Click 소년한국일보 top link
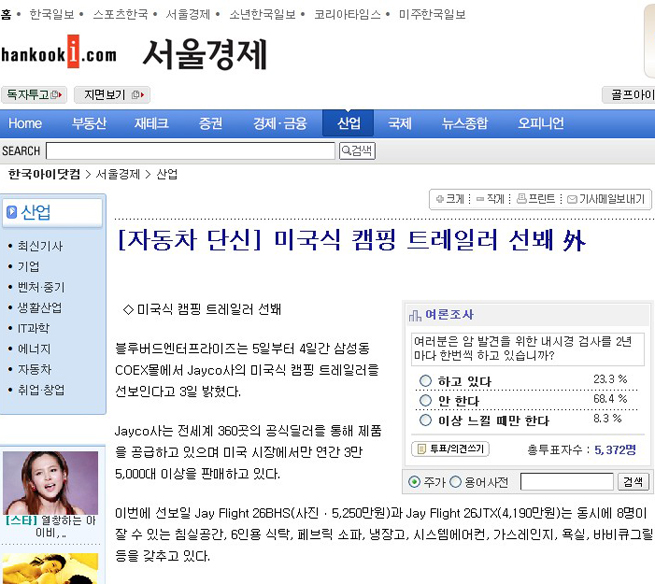 coord(262,15)
